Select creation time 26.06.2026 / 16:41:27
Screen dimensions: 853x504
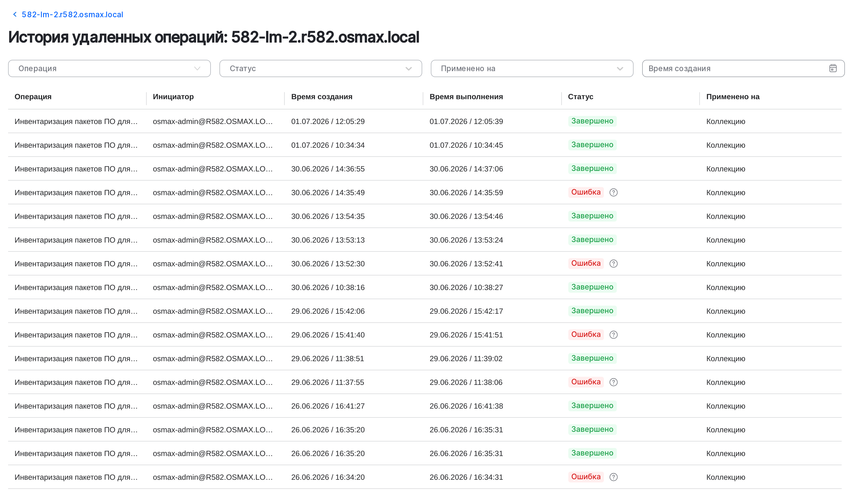pos(328,406)
